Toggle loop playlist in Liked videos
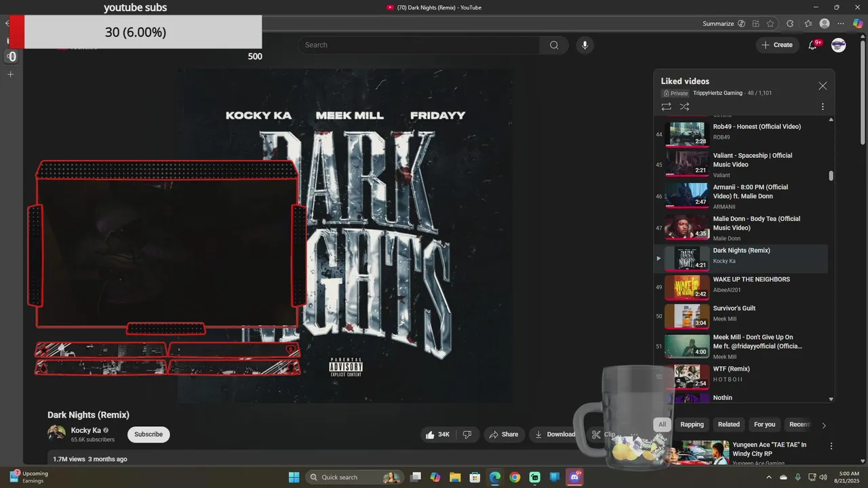Image resolution: width=868 pixels, height=488 pixels. click(x=666, y=106)
